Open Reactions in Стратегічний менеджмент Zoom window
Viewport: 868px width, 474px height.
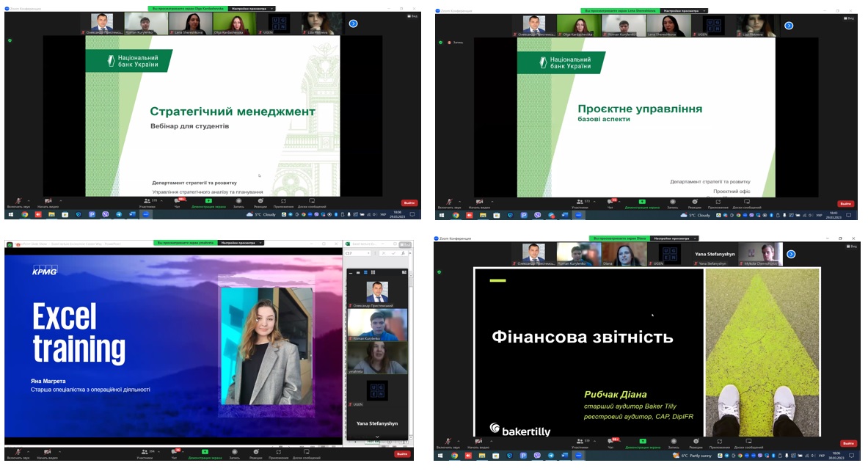coord(260,203)
